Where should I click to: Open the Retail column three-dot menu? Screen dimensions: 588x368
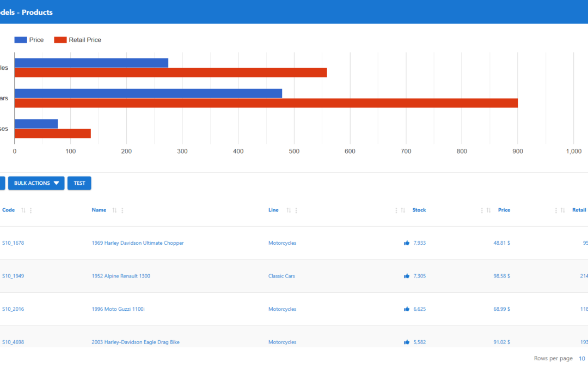[x=556, y=210]
